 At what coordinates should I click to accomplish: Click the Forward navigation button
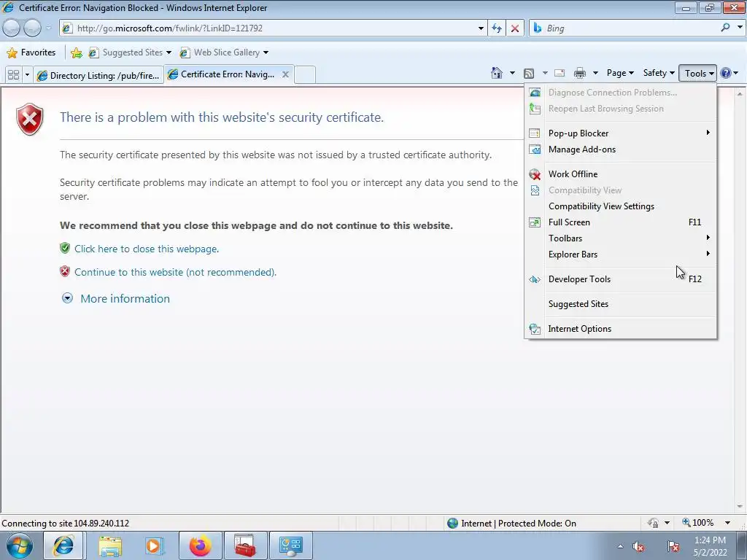[x=32, y=28]
